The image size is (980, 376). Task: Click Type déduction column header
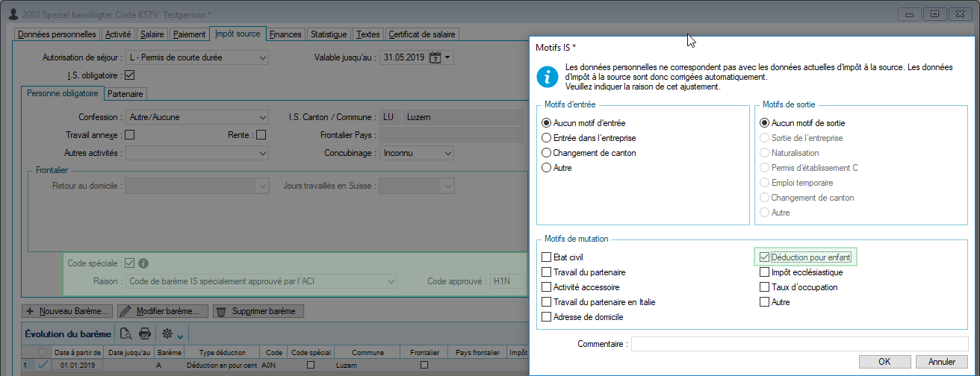pyautogui.click(x=222, y=352)
